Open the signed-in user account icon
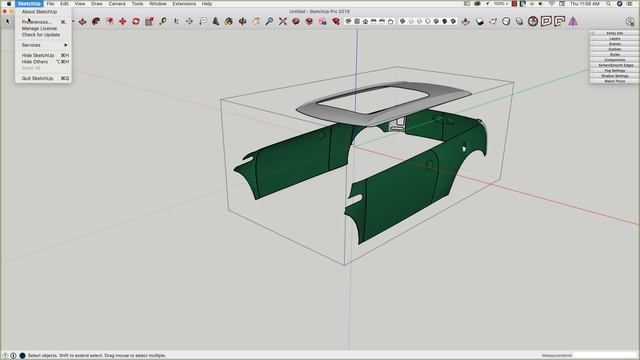The image size is (640, 360). click(630, 21)
